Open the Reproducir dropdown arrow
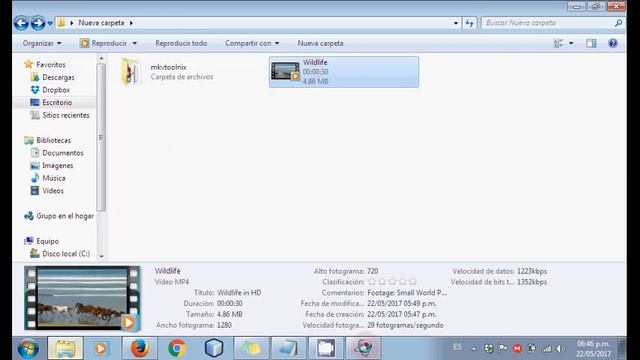 pyautogui.click(x=134, y=43)
